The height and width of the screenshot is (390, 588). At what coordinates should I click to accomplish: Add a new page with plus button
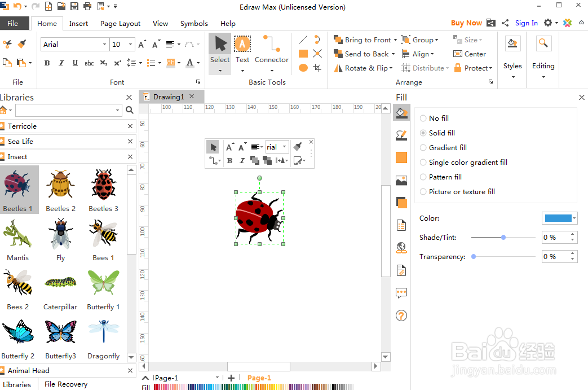pos(231,378)
